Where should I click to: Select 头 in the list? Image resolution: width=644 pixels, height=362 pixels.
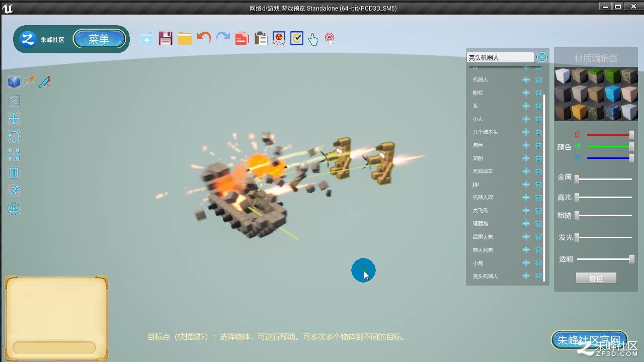click(x=475, y=106)
